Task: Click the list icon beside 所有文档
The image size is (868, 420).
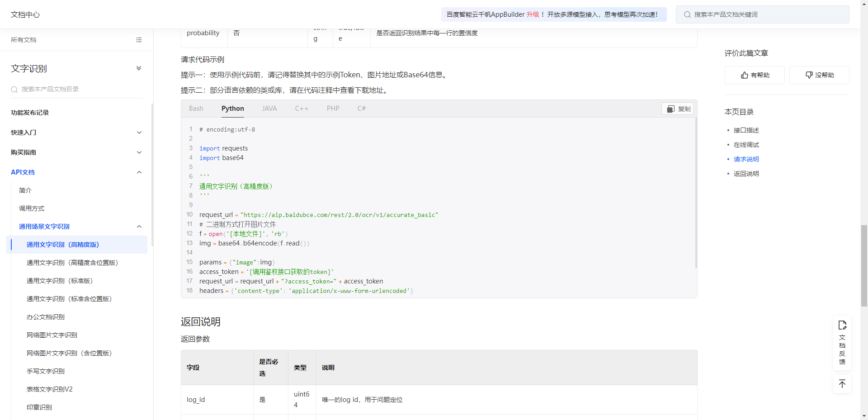Action: point(139,40)
